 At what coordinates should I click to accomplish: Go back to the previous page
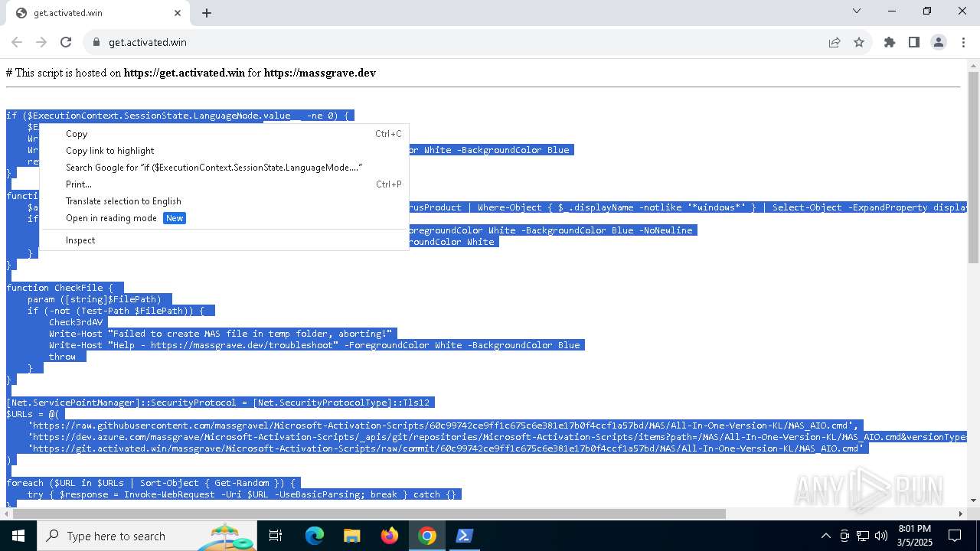tap(17, 42)
